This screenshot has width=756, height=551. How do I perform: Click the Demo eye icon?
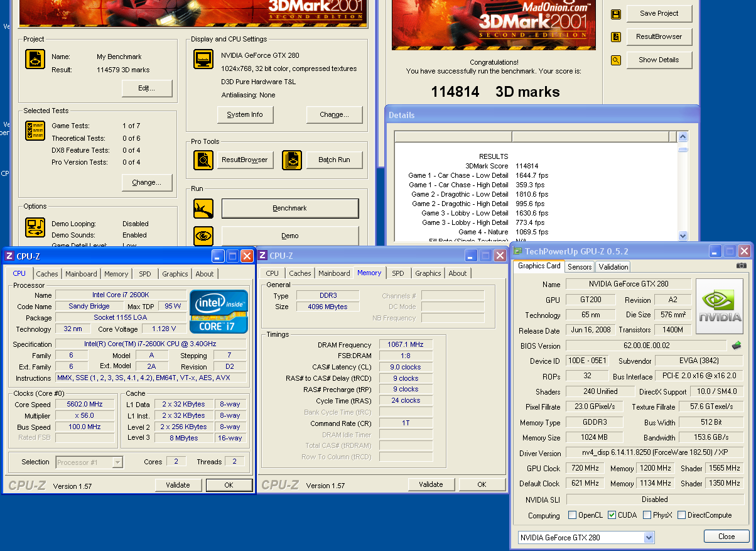(203, 236)
